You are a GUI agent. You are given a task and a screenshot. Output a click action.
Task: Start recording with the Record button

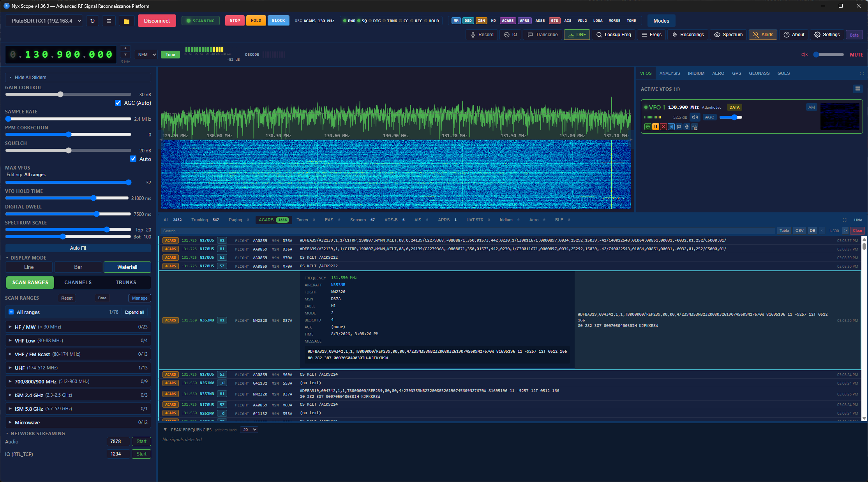[482, 35]
